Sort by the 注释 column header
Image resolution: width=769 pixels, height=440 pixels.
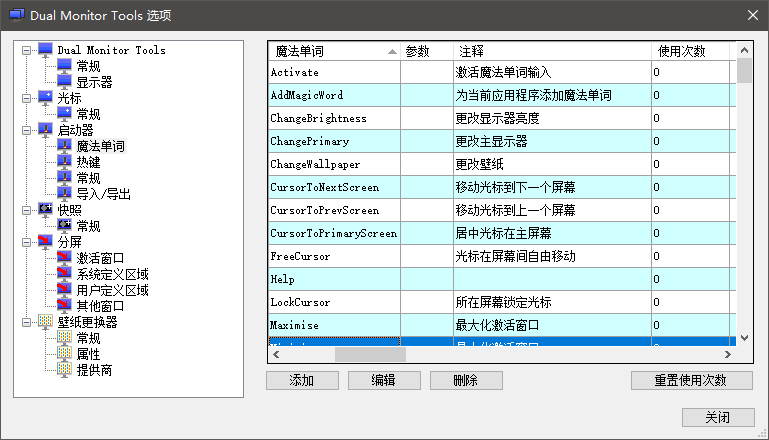pyautogui.click(x=552, y=51)
